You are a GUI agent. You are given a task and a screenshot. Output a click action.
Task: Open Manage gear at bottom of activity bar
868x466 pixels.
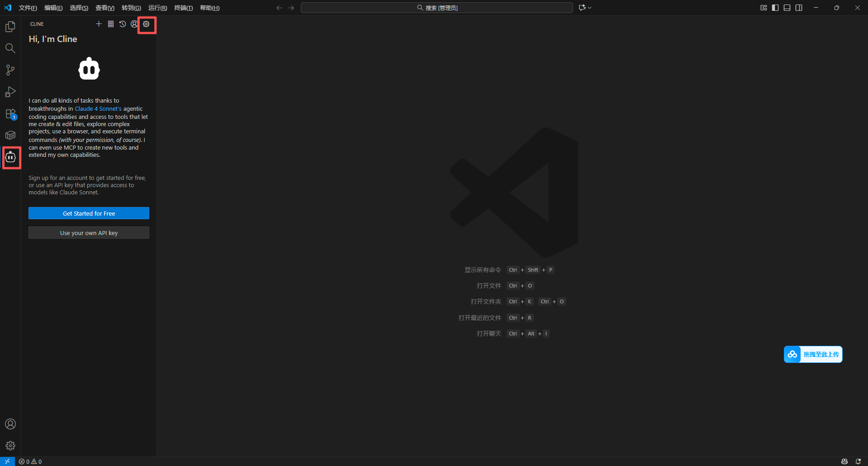10,446
